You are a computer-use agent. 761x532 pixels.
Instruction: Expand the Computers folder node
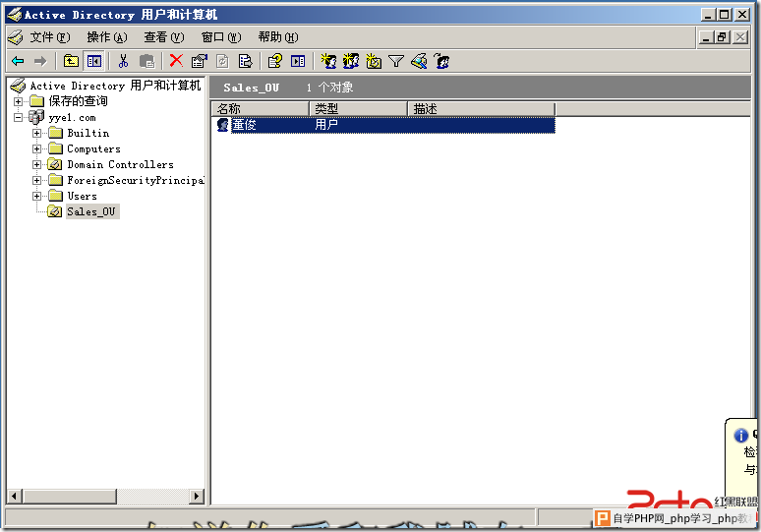click(x=37, y=149)
